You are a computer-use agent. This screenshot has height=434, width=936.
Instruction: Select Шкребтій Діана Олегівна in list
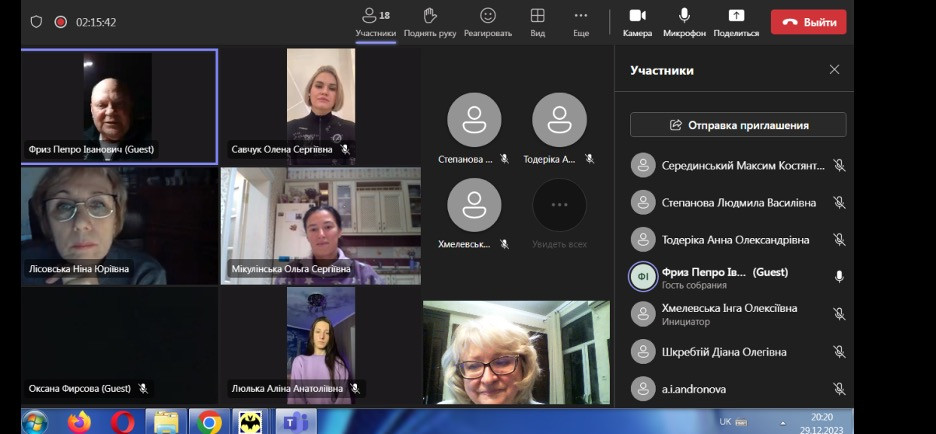pos(738,352)
